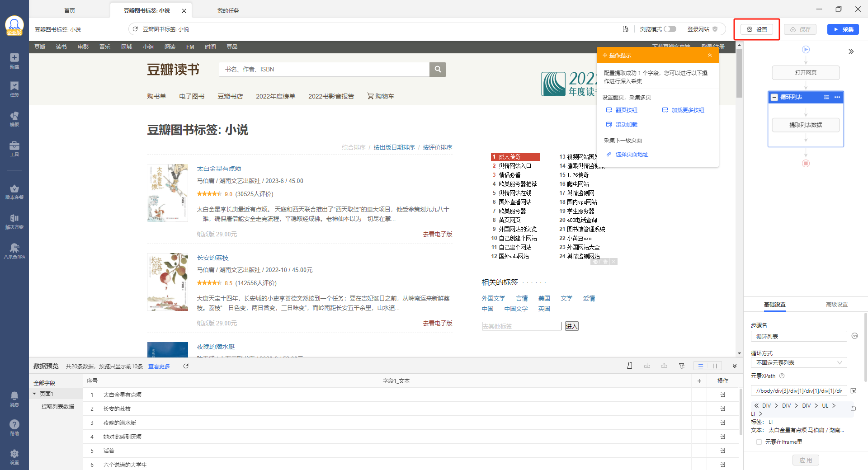Click into the 步骤名 input field

point(799,336)
